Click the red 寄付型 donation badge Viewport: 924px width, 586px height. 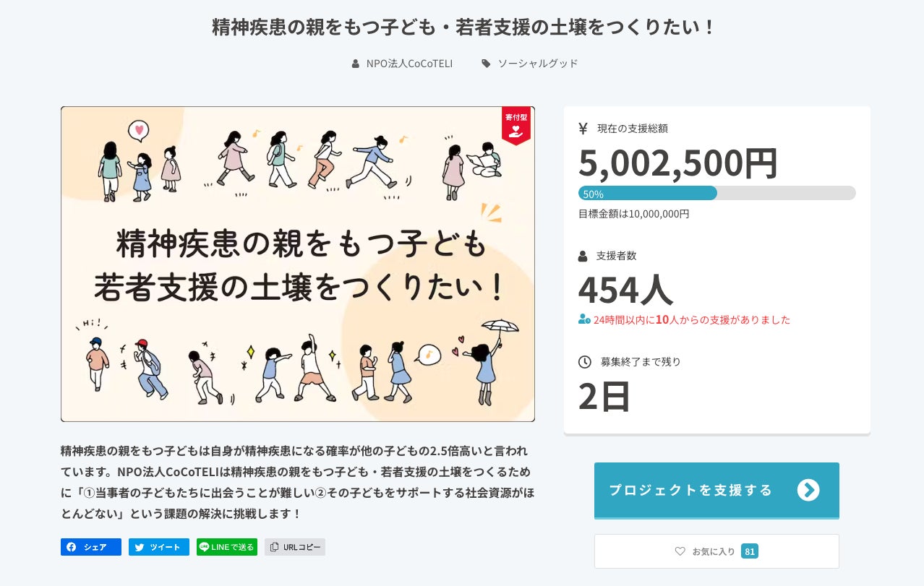pyautogui.click(x=516, y=126)
